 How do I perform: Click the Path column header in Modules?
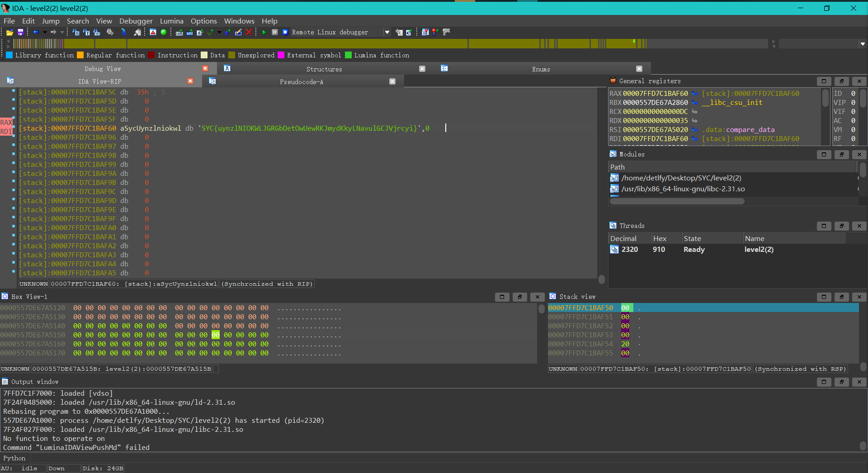[732, 167]
